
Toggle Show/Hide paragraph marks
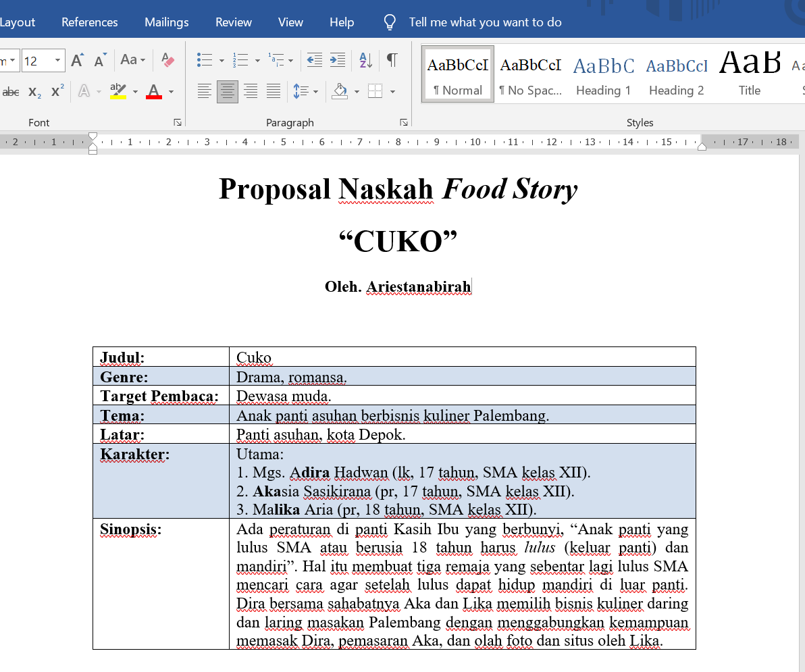click(x=392, y=60)
